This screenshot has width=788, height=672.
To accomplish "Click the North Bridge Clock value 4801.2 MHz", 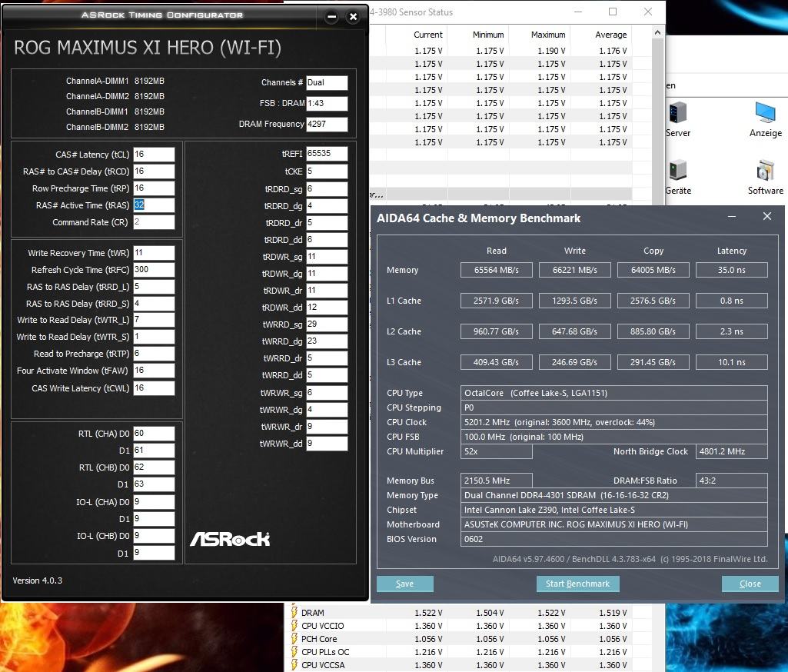I will coord(731,451).
